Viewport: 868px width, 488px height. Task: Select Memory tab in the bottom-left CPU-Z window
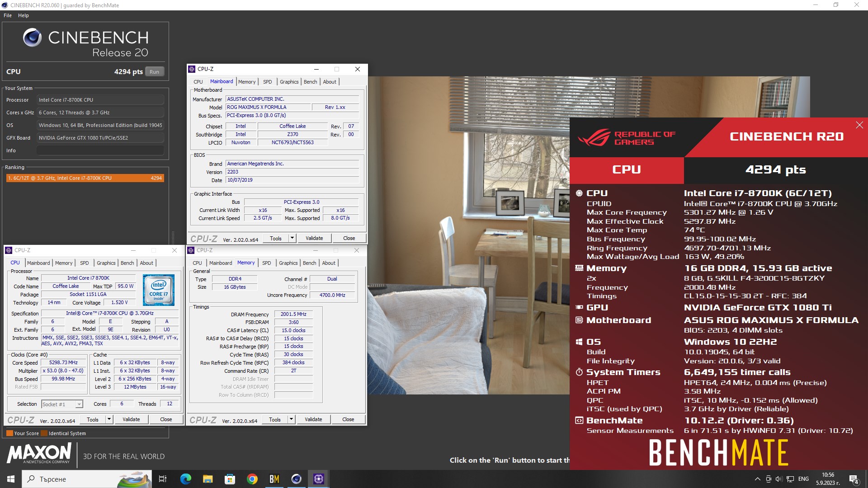(64, 263)
